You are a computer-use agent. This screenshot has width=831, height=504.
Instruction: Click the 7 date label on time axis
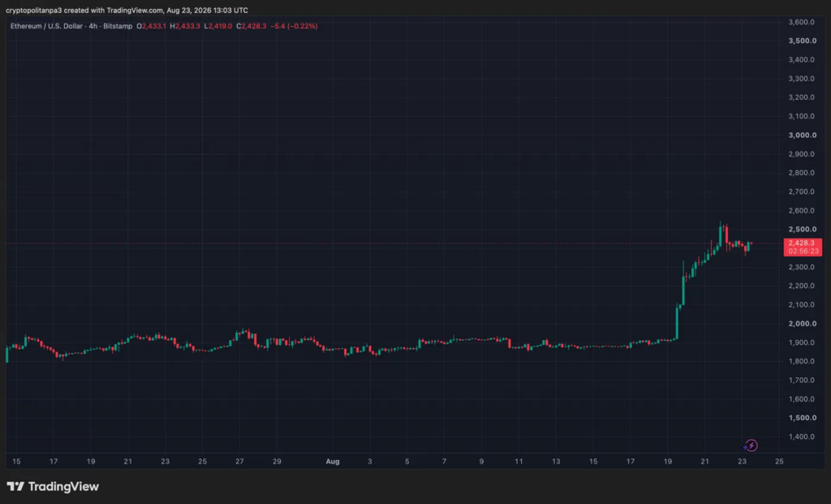coord(444,462)
